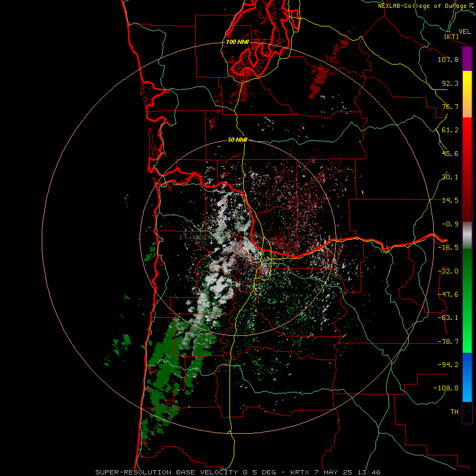Viewport: 476px width, 476px height.
Task: Select the -63.1 velocity scale value
Action: click(x=448, y=318)
